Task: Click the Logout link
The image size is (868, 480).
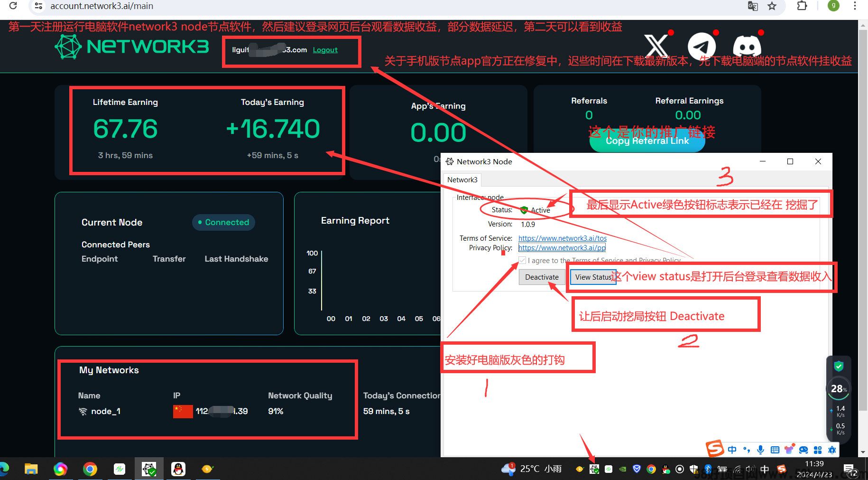Action: point(325,50)
